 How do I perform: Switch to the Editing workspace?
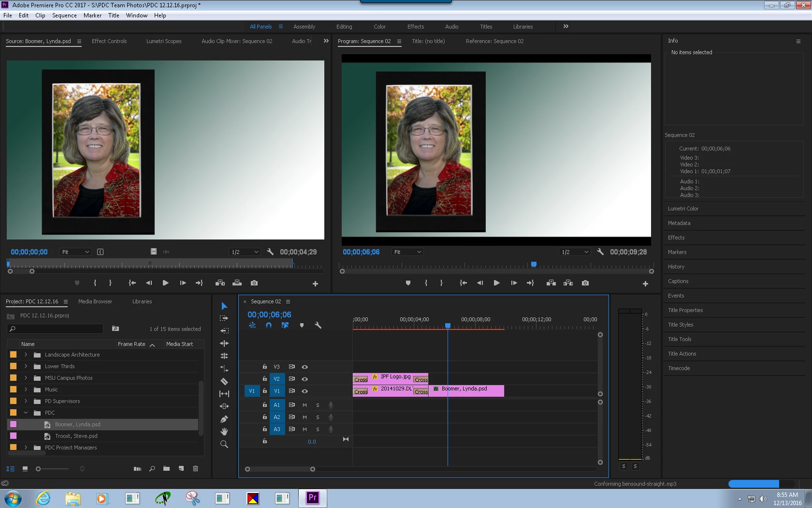point(344,27)
